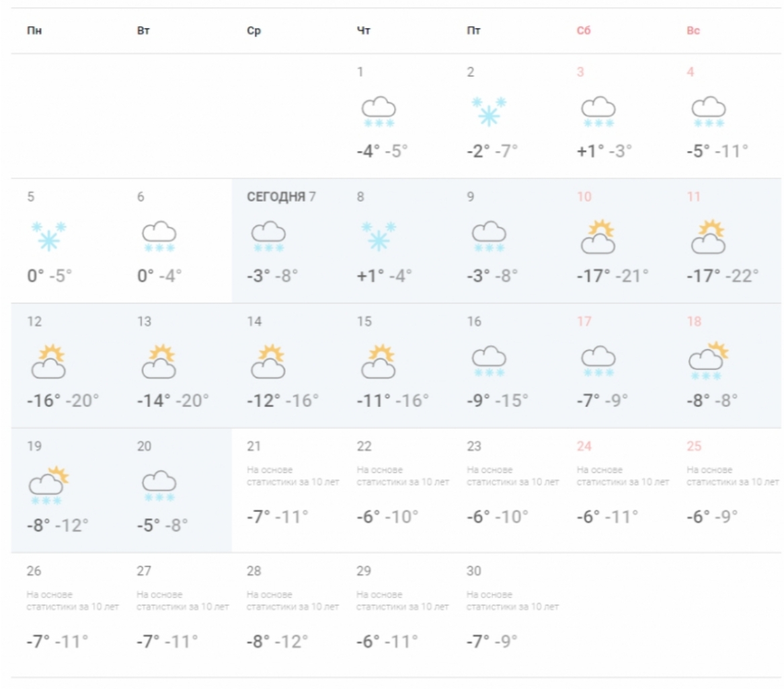Click the sunny cloud icon on day 14
This screenshot has height=689, width=784.
point(268,361)
